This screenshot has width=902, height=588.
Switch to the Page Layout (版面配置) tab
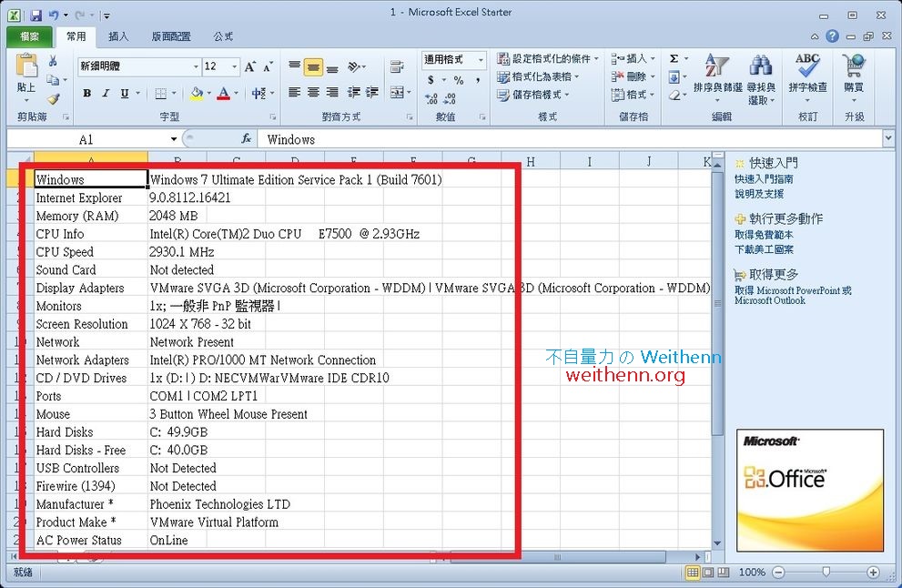pyautogui.click(x=171, y=36)
